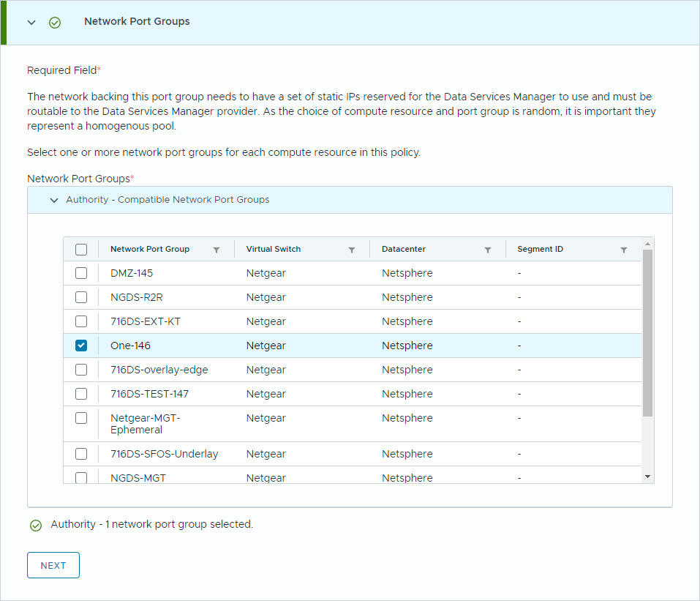Screen dimensions: 700x601
Task: Open filter for Segment ID column
Action: (624, 250)
